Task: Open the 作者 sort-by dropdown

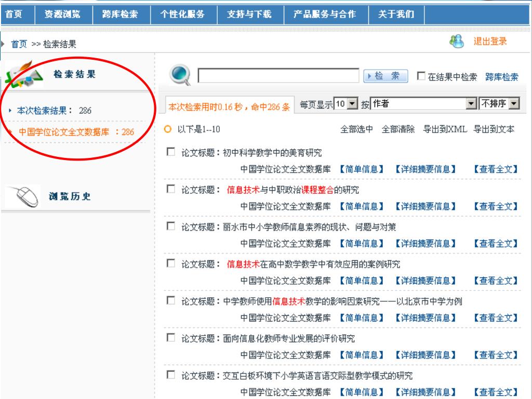Action: tap(423, 103)
